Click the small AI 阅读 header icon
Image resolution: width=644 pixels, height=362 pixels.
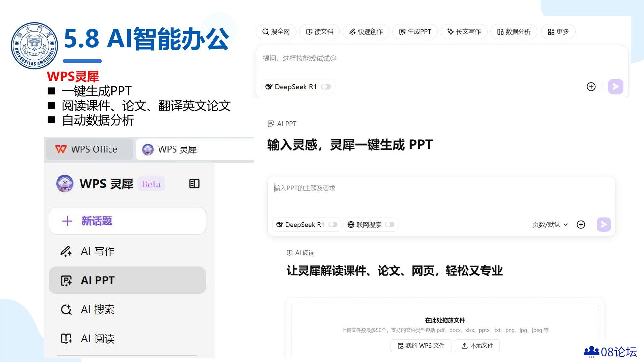click(x=289, y=253)
